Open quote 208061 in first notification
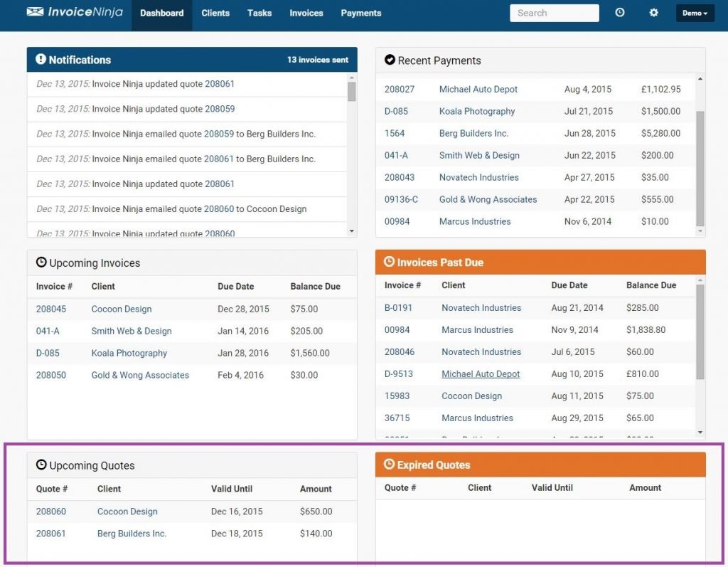Viewport: 728px width, 567px height. click(x=220, y=84)
